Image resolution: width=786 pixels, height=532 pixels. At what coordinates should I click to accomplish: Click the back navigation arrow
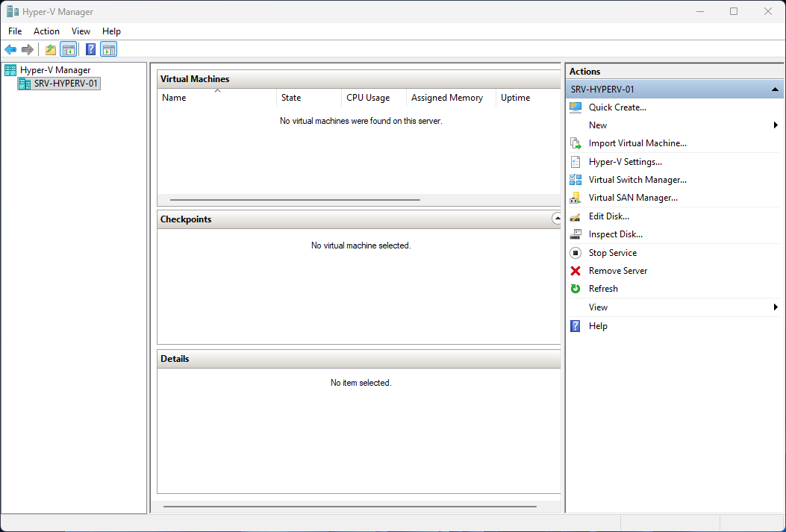pos(10,49)
